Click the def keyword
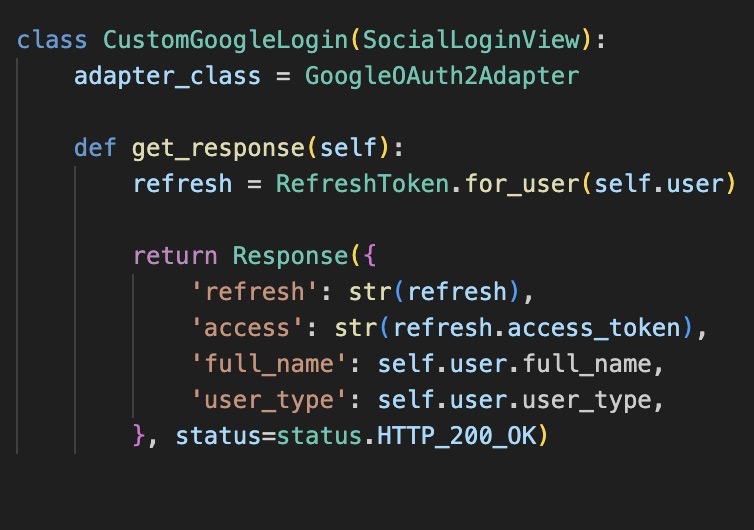Viewport: 754px width, 530px height. coord(95,149)
